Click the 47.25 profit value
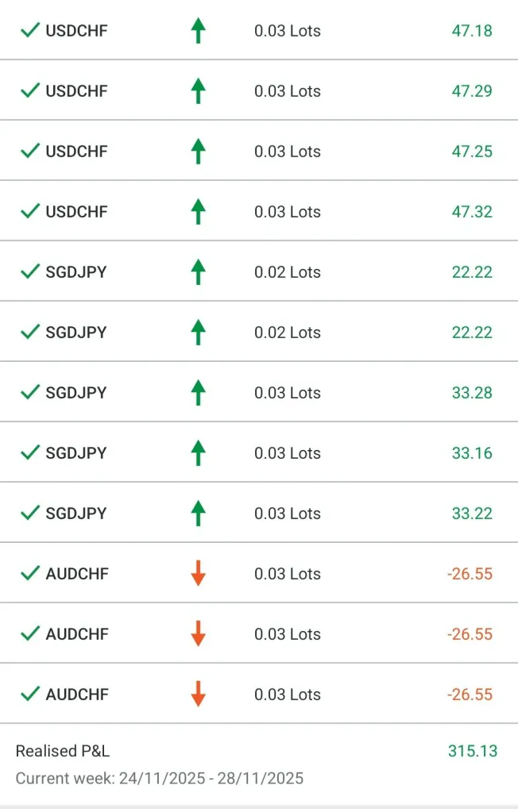 coord(472,152)
